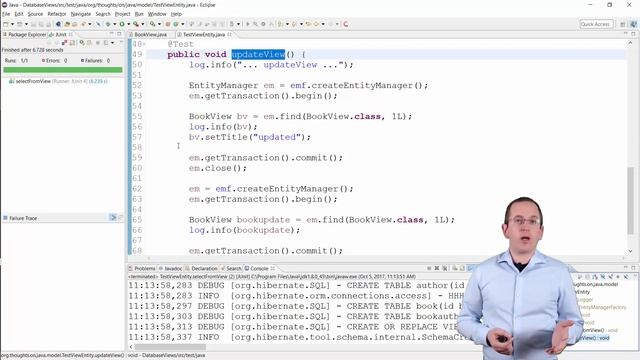
Task: Click the Compare Result icon in Failure Trace
Action: click(x=120, y=218)
